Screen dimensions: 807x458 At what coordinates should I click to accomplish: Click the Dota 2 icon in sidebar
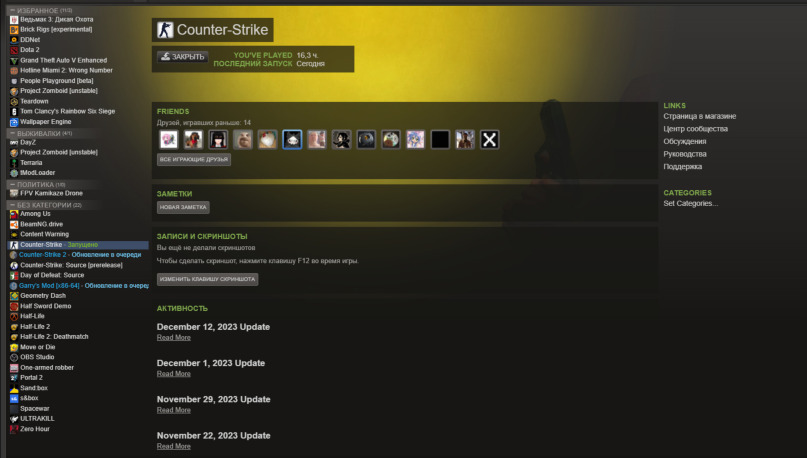pos(14,50)
